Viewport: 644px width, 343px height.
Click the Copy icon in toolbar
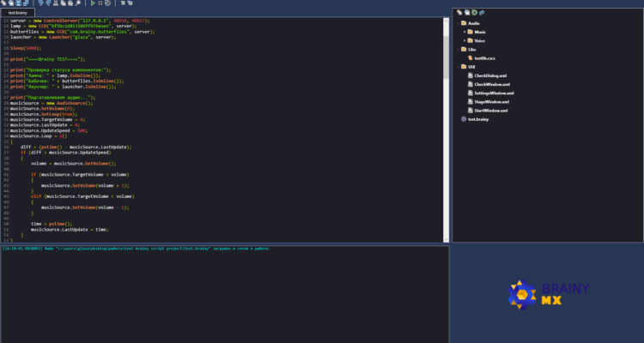coord(63,3)
